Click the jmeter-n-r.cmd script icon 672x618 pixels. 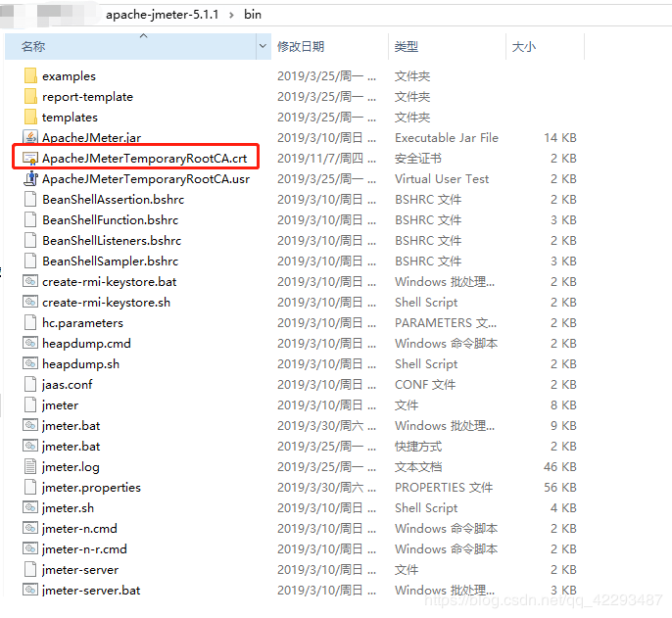30,549
